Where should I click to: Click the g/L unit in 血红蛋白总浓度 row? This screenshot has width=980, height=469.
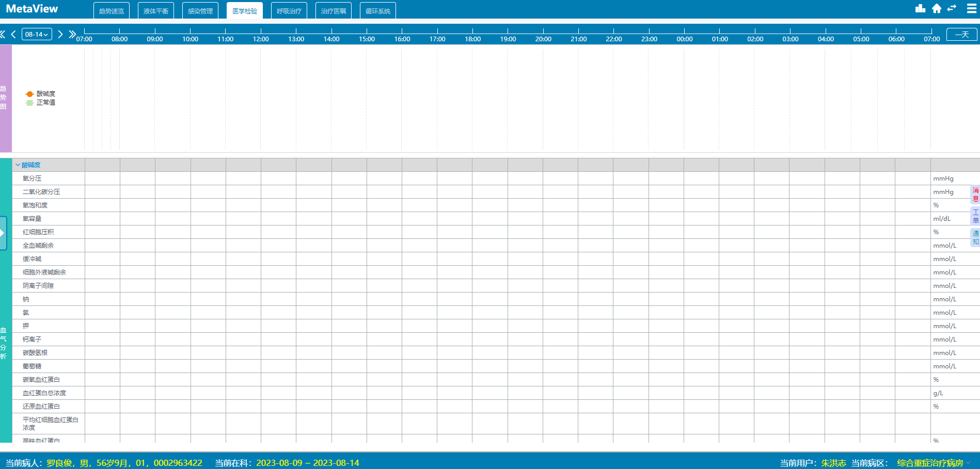pos(938,393)
